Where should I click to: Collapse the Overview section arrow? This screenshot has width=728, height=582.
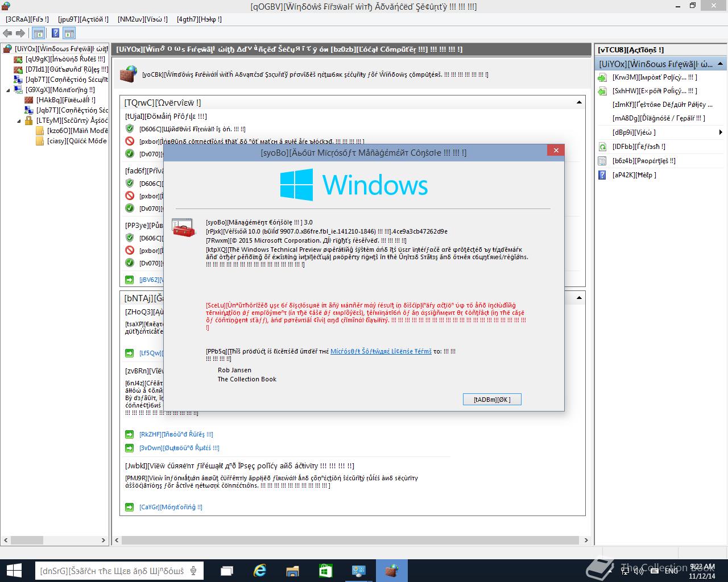point(579,102)
